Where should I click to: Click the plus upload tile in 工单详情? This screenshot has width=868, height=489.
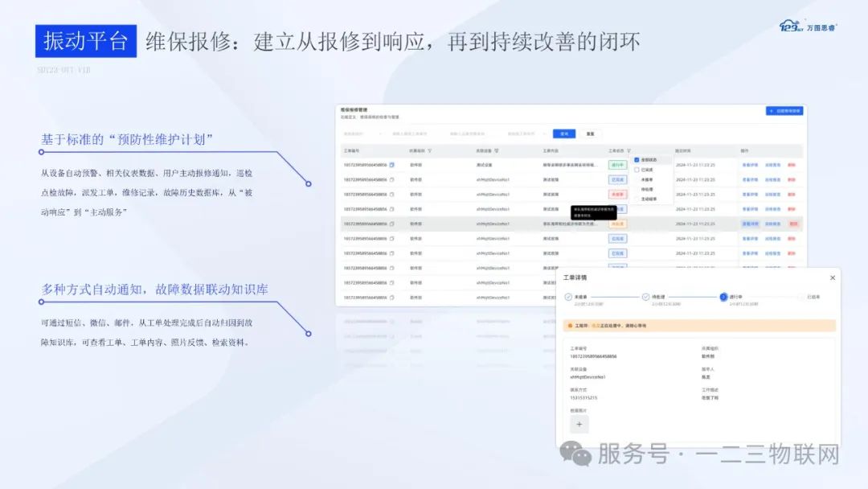click(579, 424)
